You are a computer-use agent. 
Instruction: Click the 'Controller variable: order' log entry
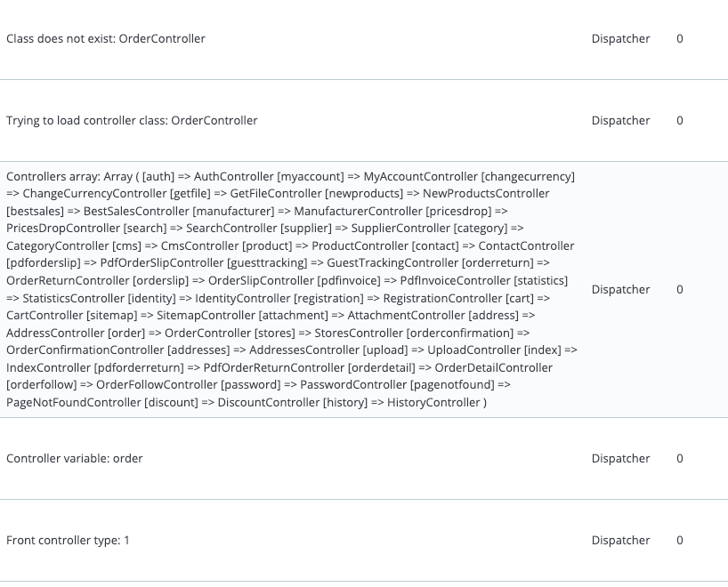click(x=75, y=459)
